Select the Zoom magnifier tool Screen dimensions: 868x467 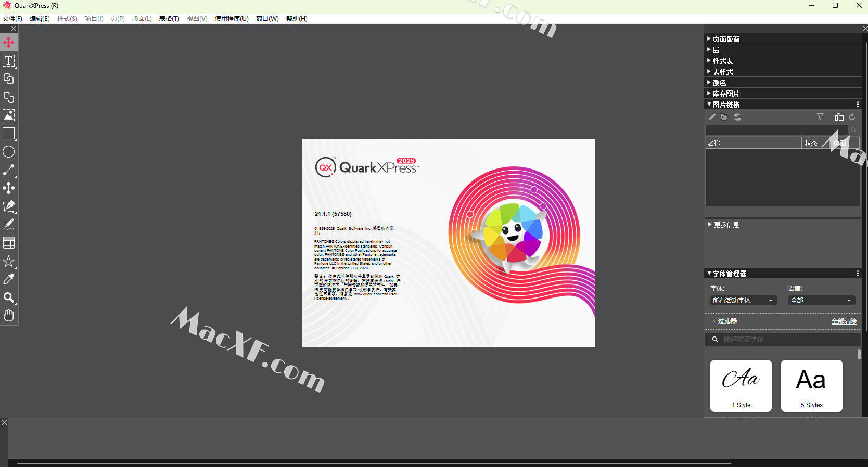pyautogui.click(x=9, y=297)
